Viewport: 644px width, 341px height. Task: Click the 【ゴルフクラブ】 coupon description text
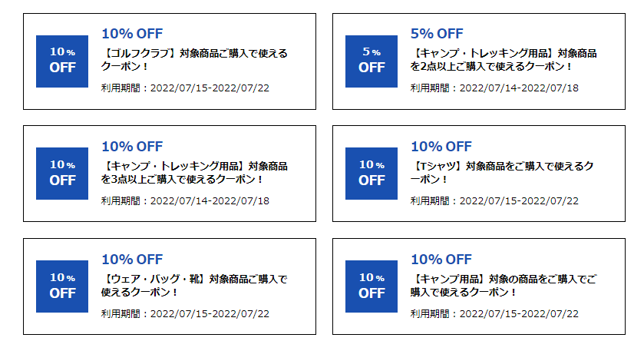[x=195, y=60]
